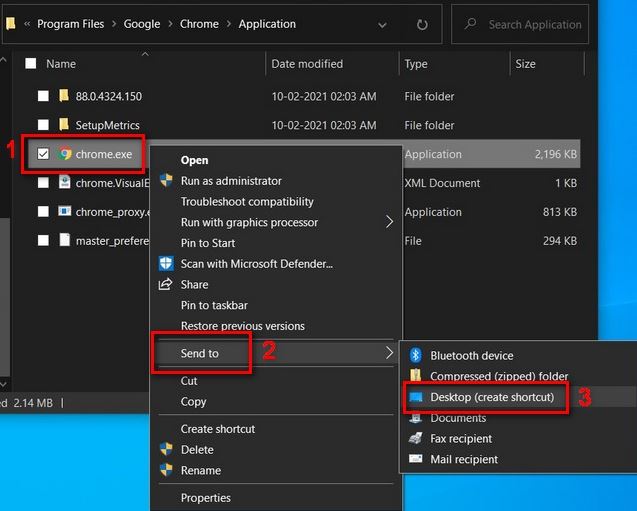
Task: Select the 88.0.4324.150 folder name
Action: click(x=108, y=96)
